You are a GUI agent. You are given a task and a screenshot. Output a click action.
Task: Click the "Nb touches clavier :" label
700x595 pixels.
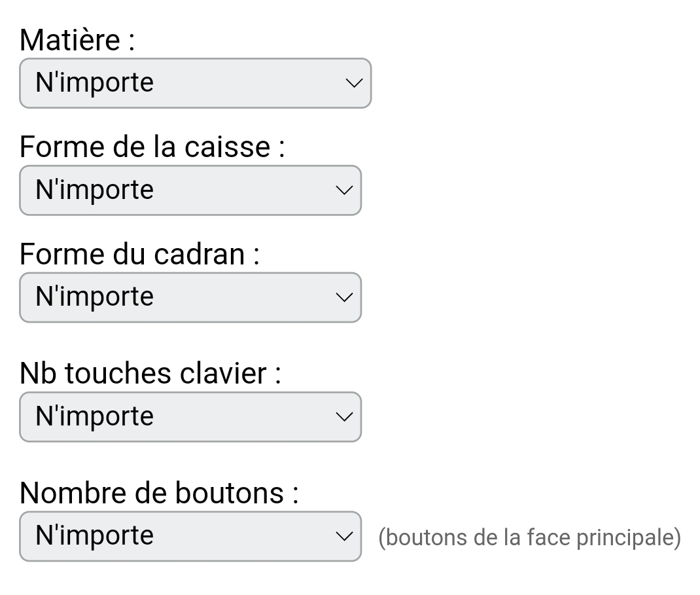click(150, 373)
